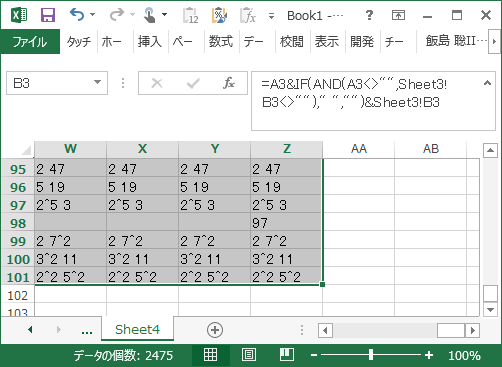
Task: Open the redo history dropdown arrow
Action: click(x=132, y=15)
